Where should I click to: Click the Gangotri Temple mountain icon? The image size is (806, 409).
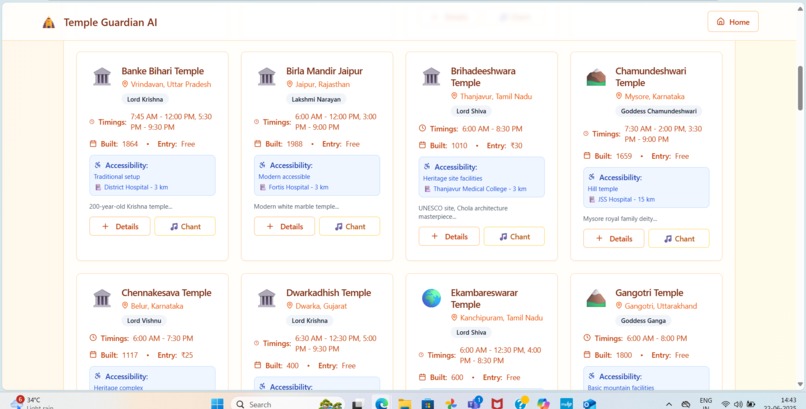pos(596,299)
